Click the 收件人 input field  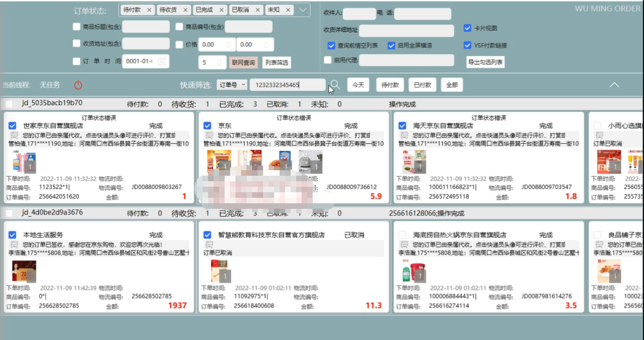pyautogui.click(x=359, y=14)
